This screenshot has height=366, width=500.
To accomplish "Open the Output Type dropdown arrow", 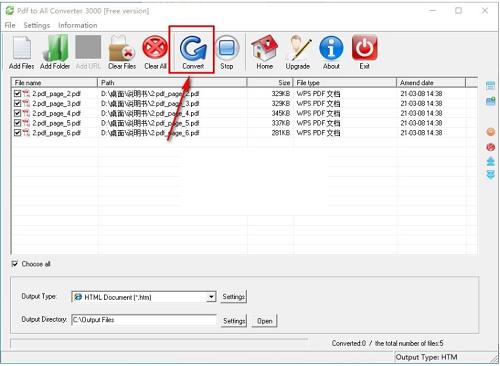I will (211, 297).
